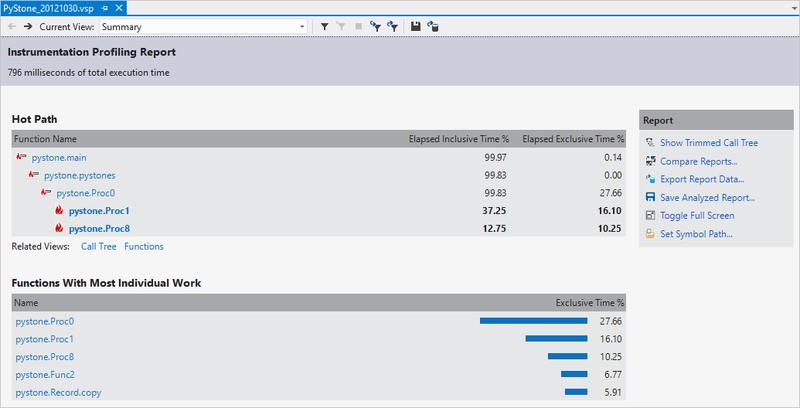Viewport: 800px width, 408px height.
Task: Click the Report panel header
Action: (716, 120)
